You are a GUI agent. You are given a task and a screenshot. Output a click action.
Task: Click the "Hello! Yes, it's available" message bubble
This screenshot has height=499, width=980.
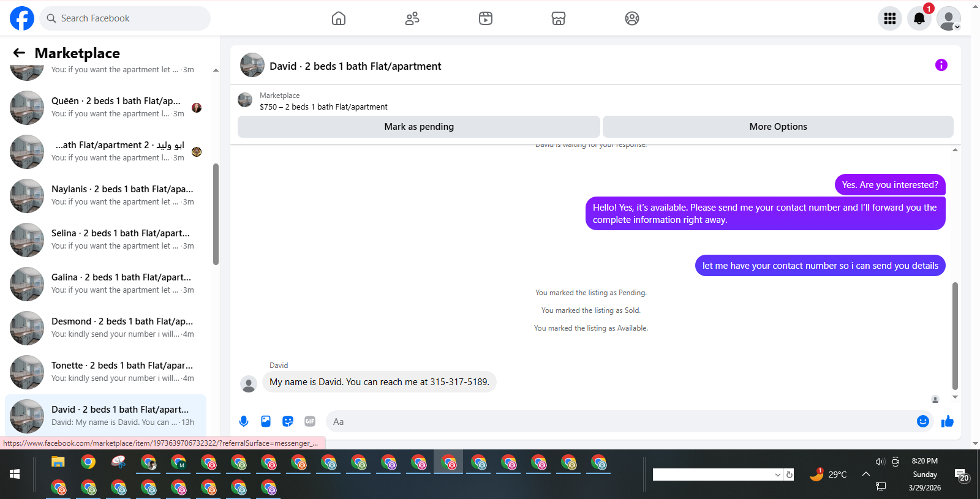coord(765,214)
